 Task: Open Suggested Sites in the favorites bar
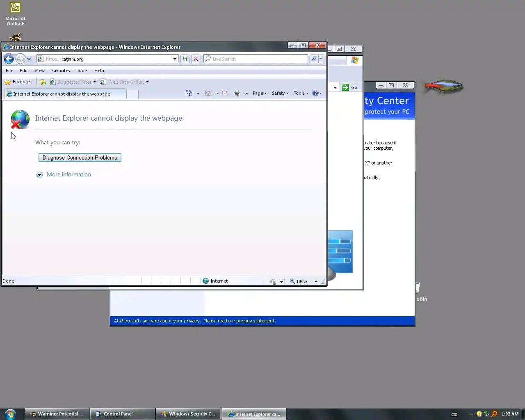pyautogui.click(x=73, y=82)
